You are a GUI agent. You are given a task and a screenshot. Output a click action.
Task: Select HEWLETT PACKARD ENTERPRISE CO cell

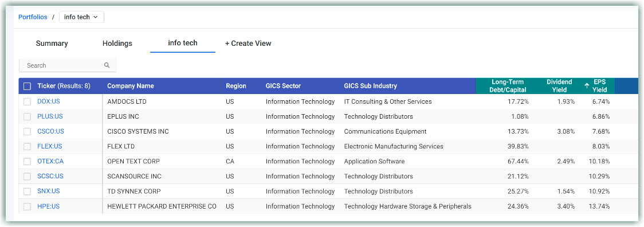162,206
